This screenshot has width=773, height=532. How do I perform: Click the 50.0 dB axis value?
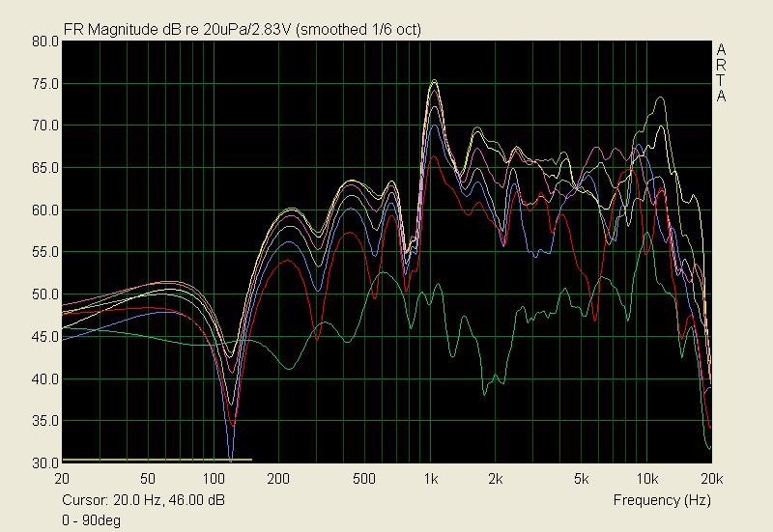coord(45,294)
